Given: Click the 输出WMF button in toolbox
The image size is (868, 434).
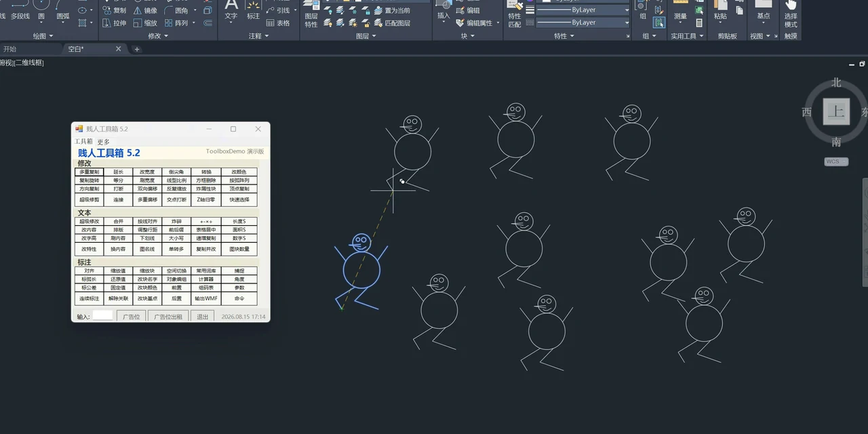Looking at the screenshot, I should point(206,298).
